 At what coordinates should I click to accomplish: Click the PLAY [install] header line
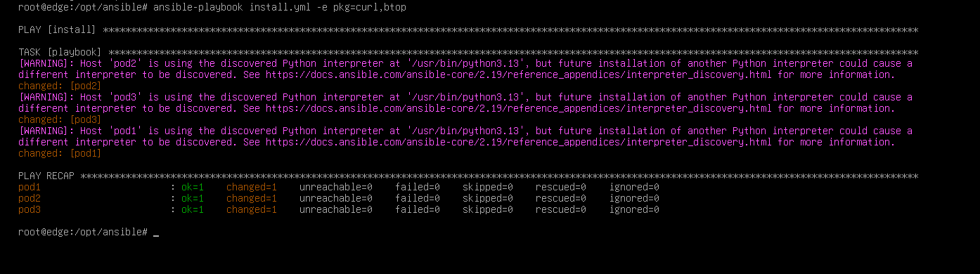tap(468, 30)
